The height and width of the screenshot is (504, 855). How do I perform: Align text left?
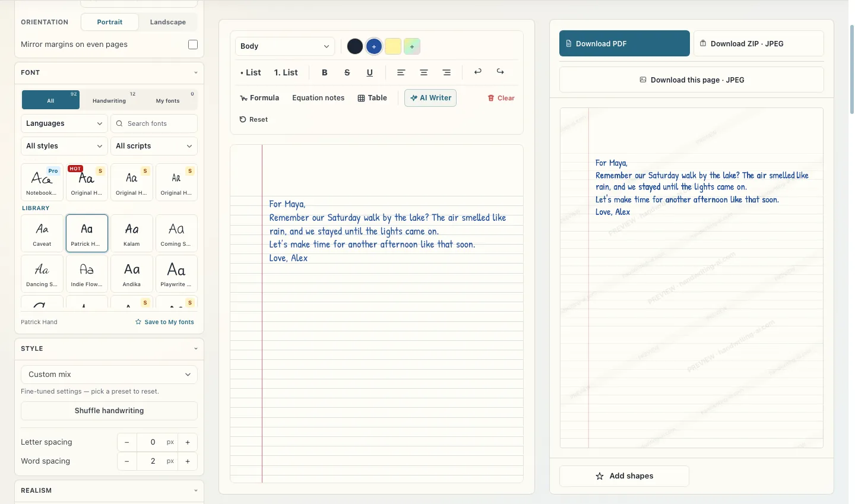[401, 72]
